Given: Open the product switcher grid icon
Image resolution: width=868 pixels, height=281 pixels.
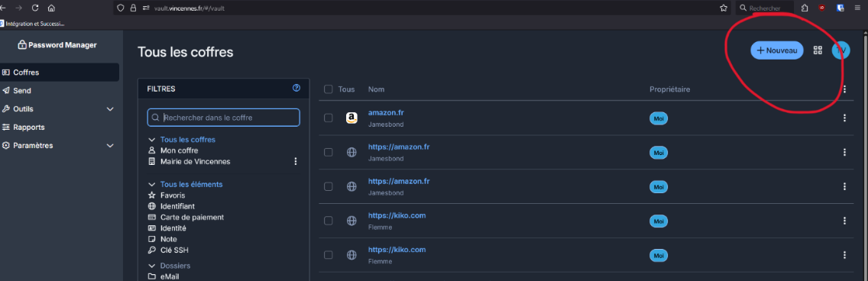Looking at the screenshot, I should click(818, 50).
